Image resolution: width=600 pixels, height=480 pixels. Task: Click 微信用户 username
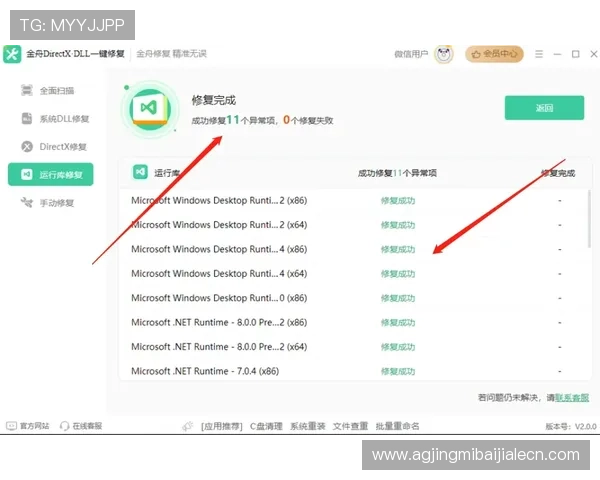pos(411,54)
